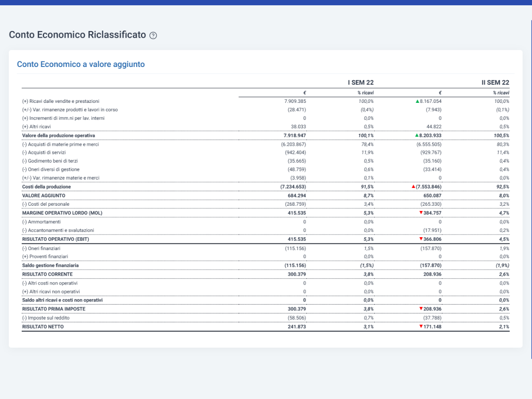The height and width of the screenshot is (399, 532).
Task: Click the Conto Economico Riclassificato page heading
Action: pyautogui.click(x=77, y=35)
